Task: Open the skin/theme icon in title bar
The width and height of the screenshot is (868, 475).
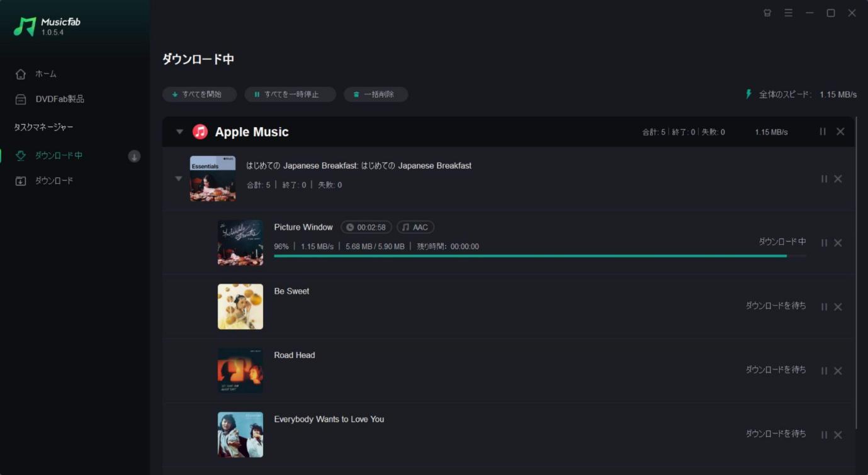Action: pyautogui.click(x=767, y=13)
